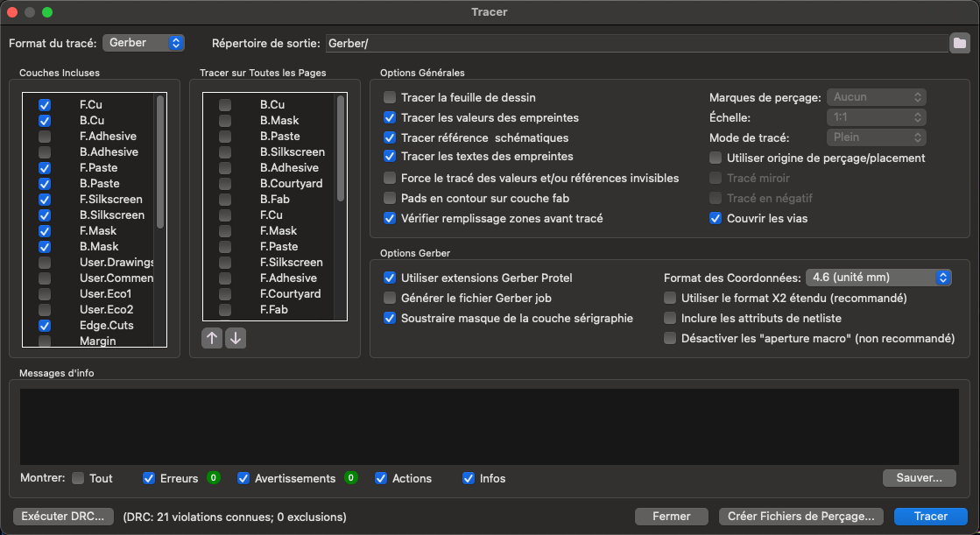
Task: Toggle the F.Silkscreen layer in Couches Incluses
Action: (45, 200)
